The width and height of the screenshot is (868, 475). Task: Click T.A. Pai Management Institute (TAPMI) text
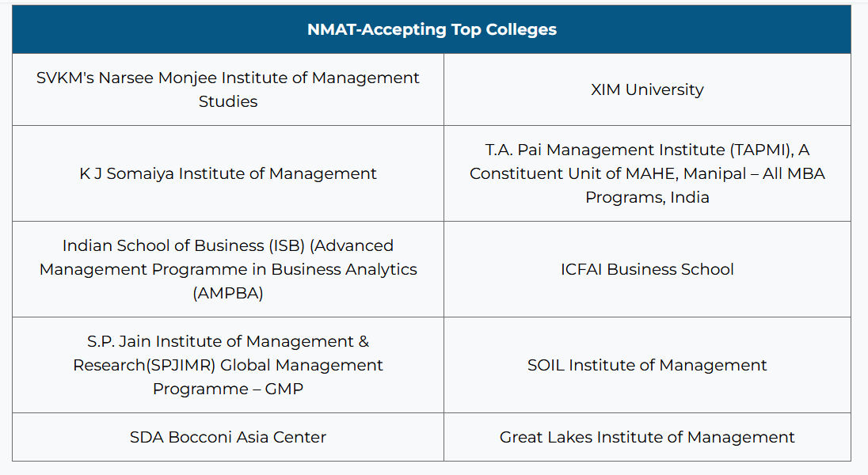647,150
